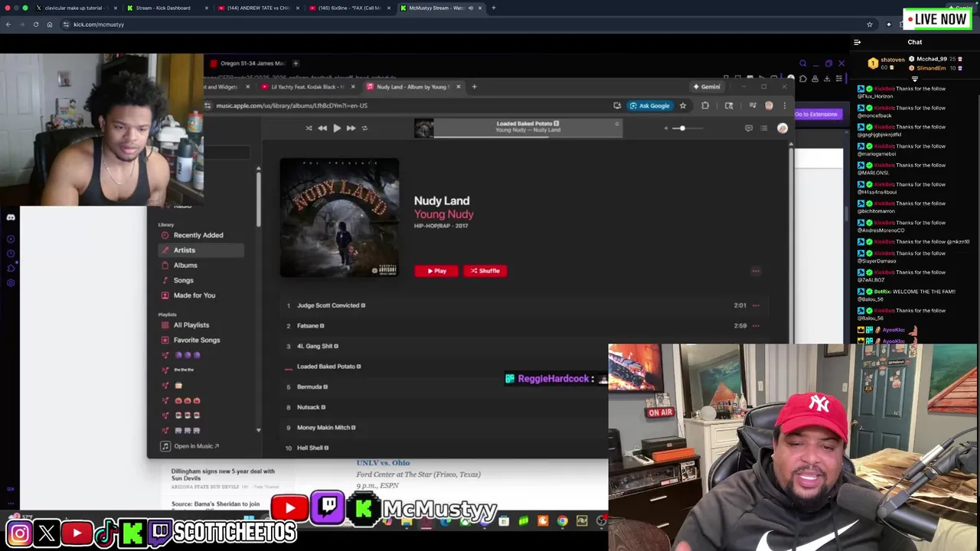980x551 pixels.
Task: Click the red Play album button
Action: (436, 270)
